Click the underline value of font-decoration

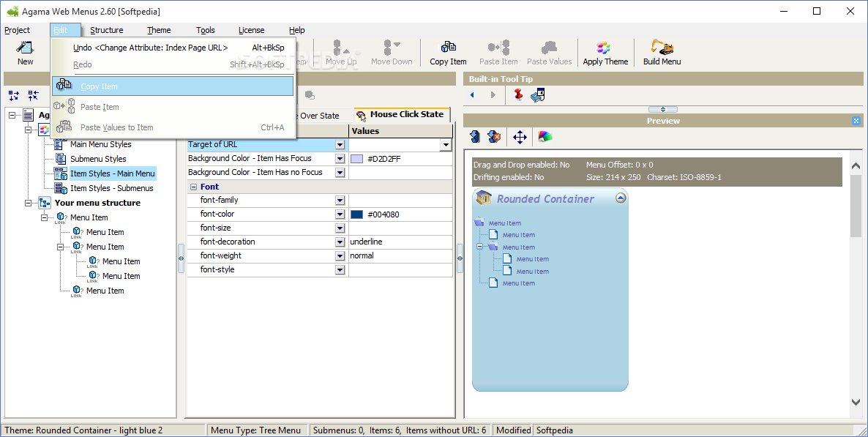(x=366, y=242)
